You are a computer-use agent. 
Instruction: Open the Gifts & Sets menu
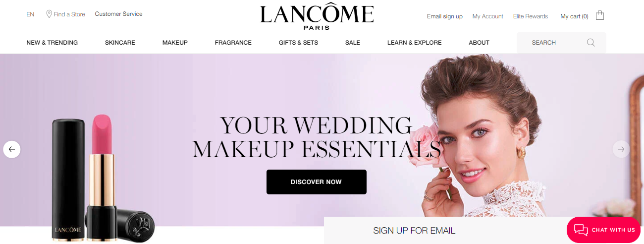pos(298,43)
